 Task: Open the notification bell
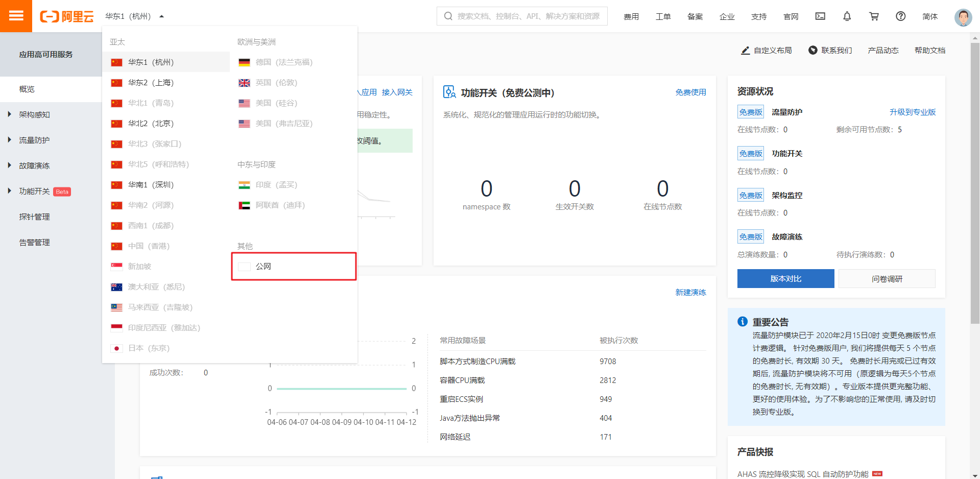pos(847,16)
